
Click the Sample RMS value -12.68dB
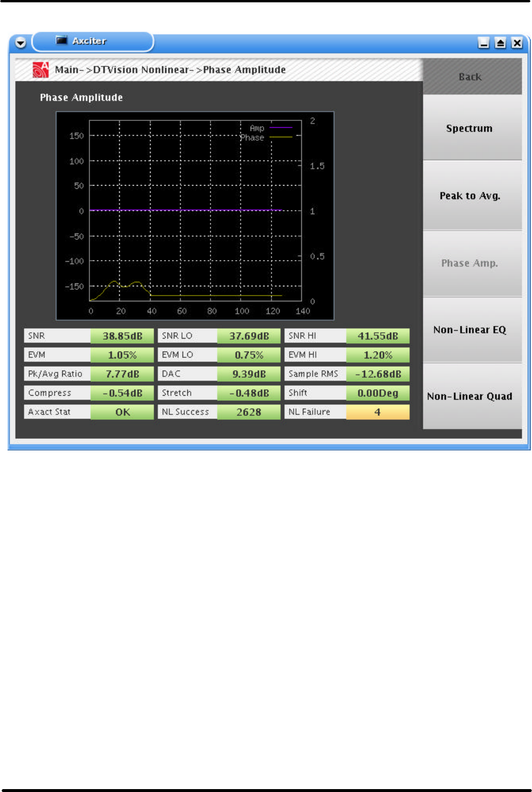click(x=378, y=374)
